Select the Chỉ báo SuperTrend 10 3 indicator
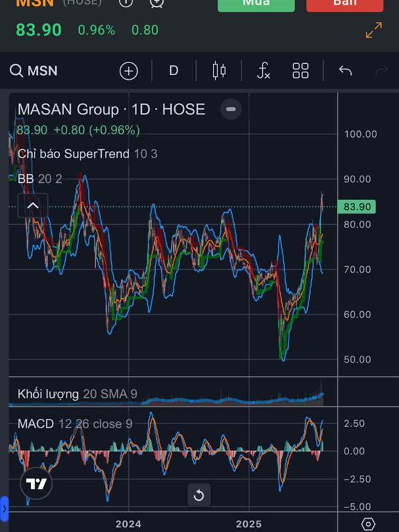 (x=87, y=154)
